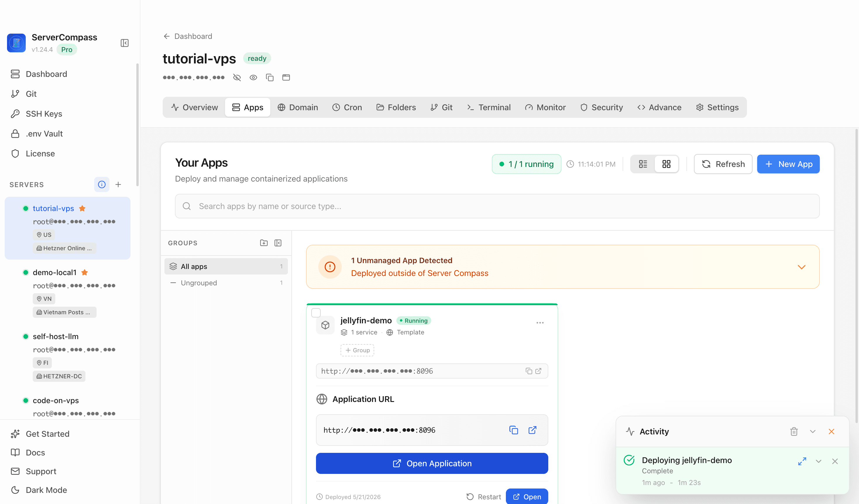This screenshot has height=504, width=859.
Task: Create a New App
Action: (x=788, y=164)
